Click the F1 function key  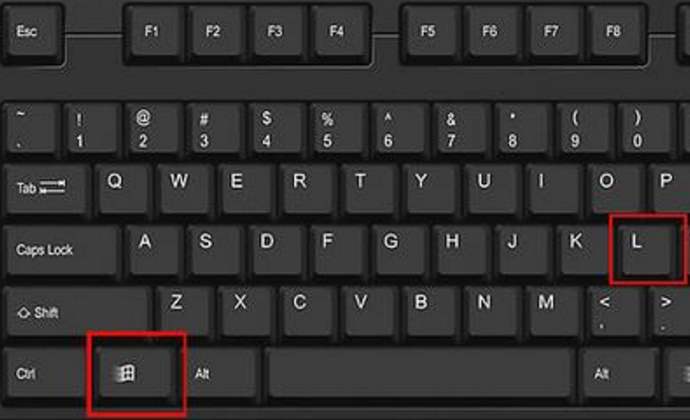154,33
